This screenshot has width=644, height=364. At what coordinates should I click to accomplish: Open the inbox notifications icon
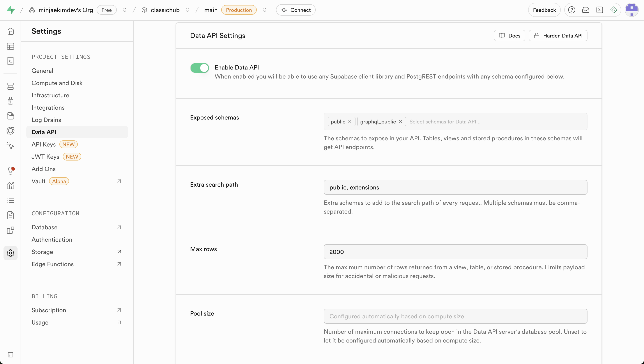[586, 10]
